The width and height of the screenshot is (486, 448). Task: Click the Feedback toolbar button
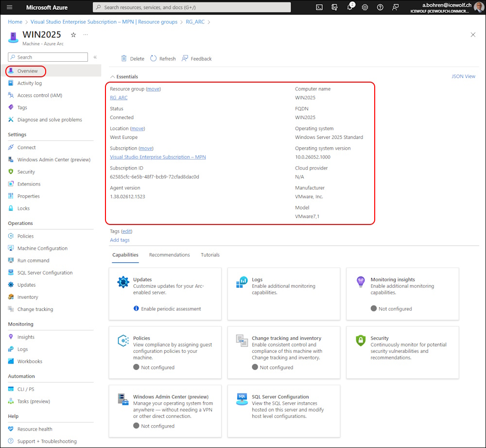point(197,59)
